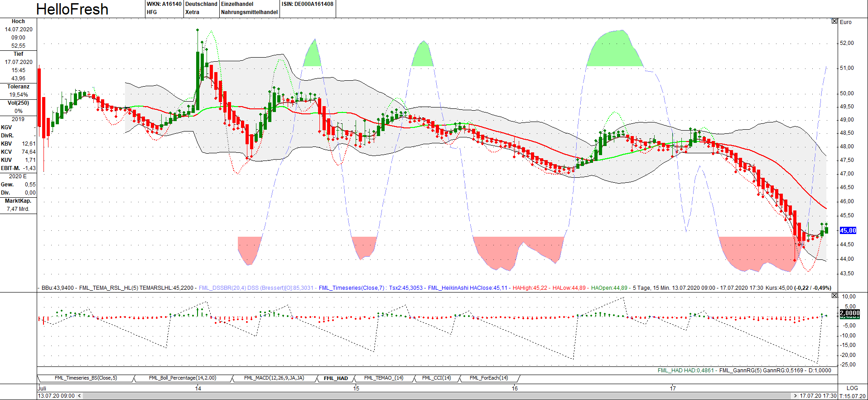This screenshot has width=868, height=400.
Task: Click the horizontal time scrollbar track
Action: (x=437, y=396)
